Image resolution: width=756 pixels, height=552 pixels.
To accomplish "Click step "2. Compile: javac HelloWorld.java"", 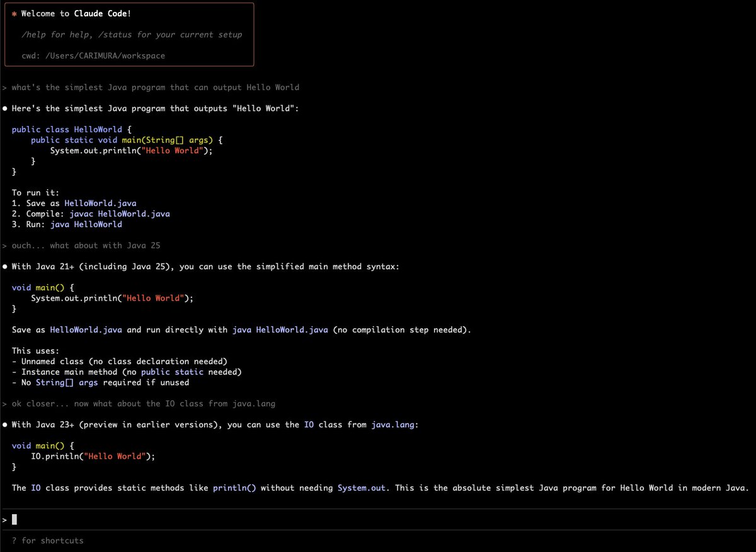I will [91, 214].
